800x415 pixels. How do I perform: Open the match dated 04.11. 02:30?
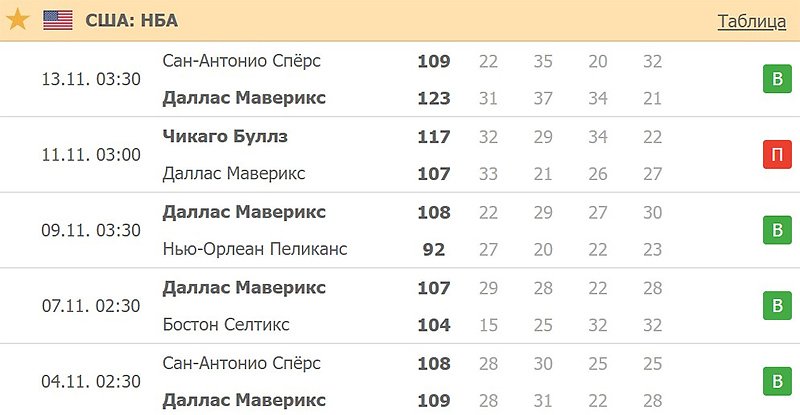click(91, 381)
